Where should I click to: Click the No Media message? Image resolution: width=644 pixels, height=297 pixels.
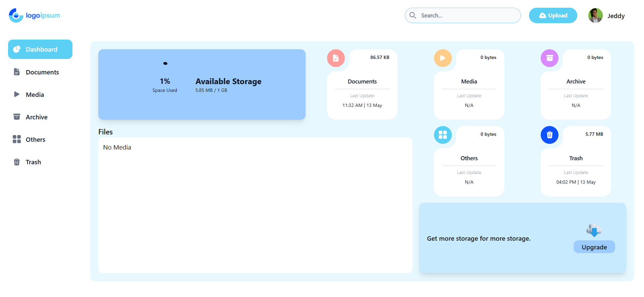click(x=117, y=147)
